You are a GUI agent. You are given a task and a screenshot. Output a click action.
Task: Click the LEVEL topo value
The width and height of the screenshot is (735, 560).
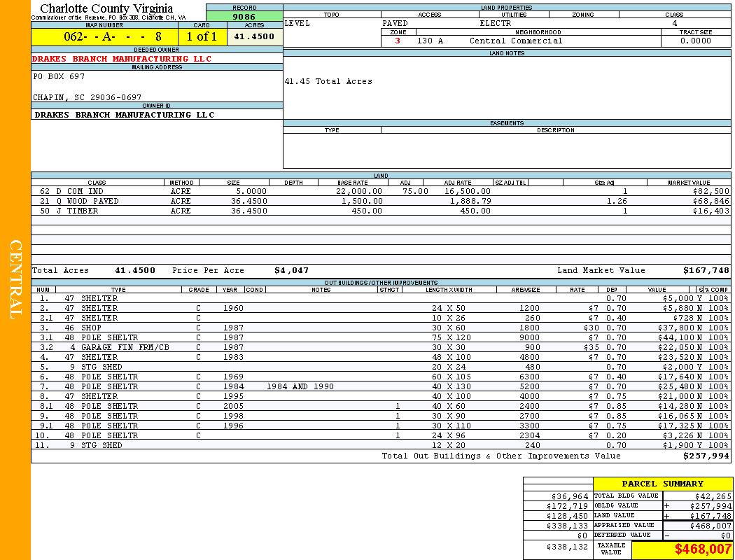(297, 23)
